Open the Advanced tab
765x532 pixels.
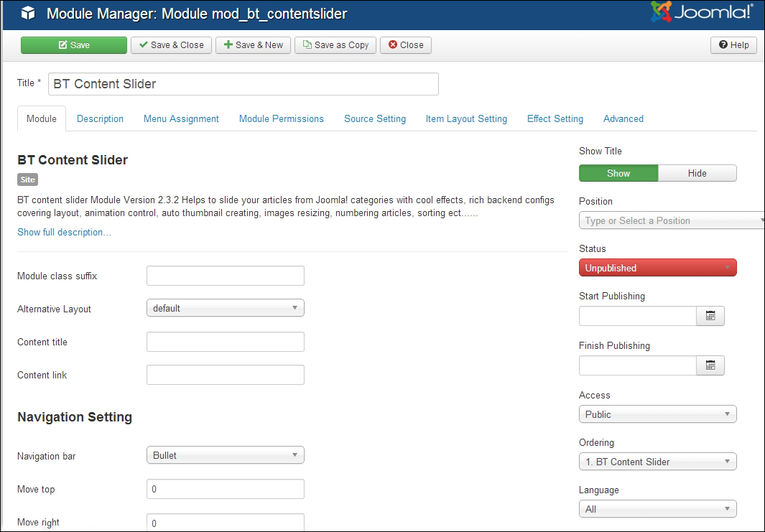coord(623,118)
